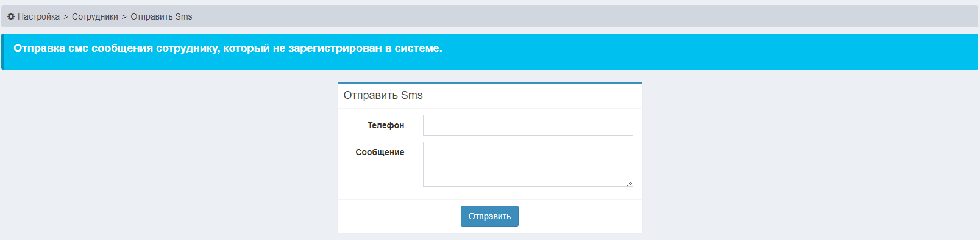Select the Отправить Sms breadcrumb item

point(162,16)
